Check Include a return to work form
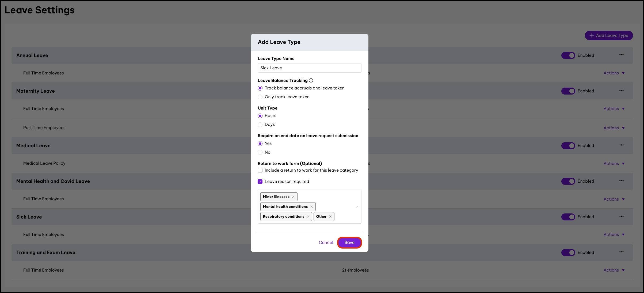 click(260, 170)
